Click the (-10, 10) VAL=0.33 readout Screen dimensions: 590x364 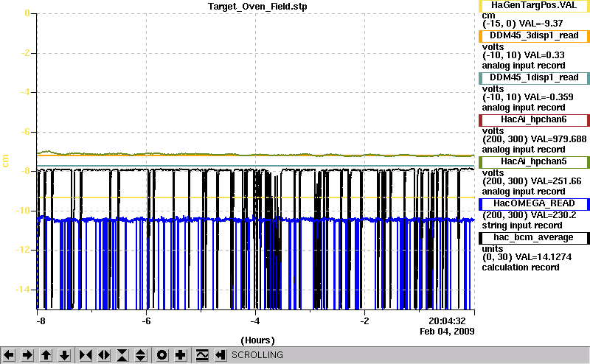(x=524, y=55)
